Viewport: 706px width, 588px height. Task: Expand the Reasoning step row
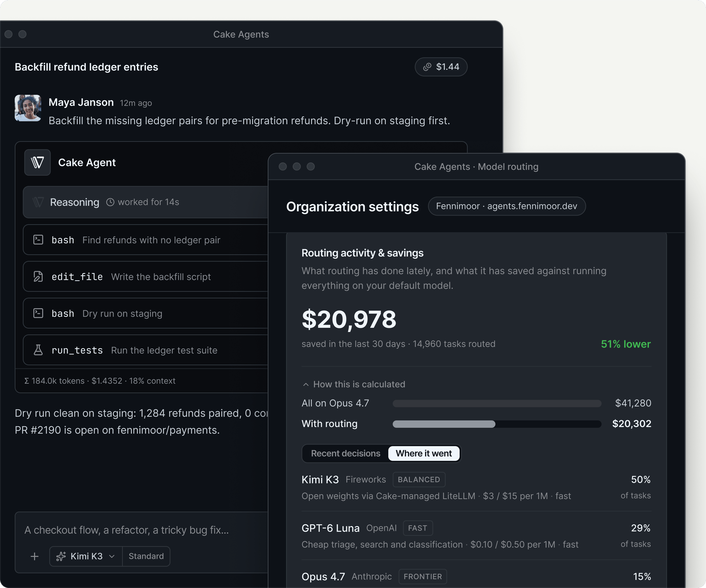coord(145,202)
